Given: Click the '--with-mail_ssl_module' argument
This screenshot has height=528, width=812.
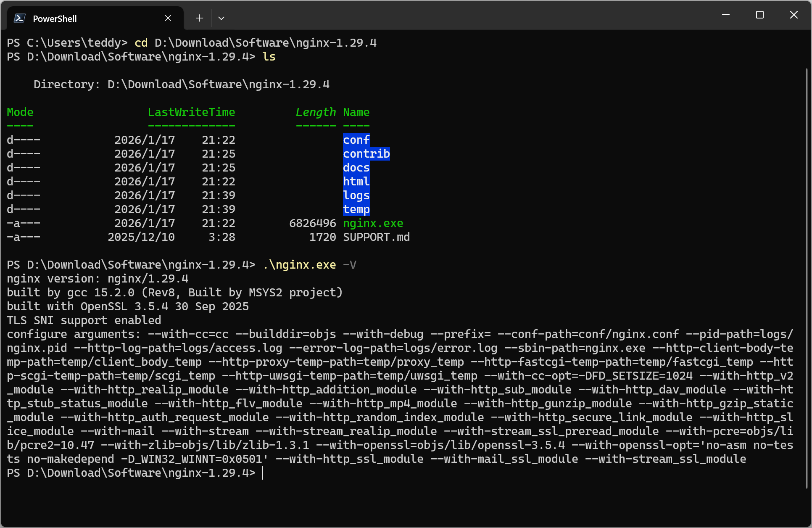Looking at the screenshot, I should (504, 459).
